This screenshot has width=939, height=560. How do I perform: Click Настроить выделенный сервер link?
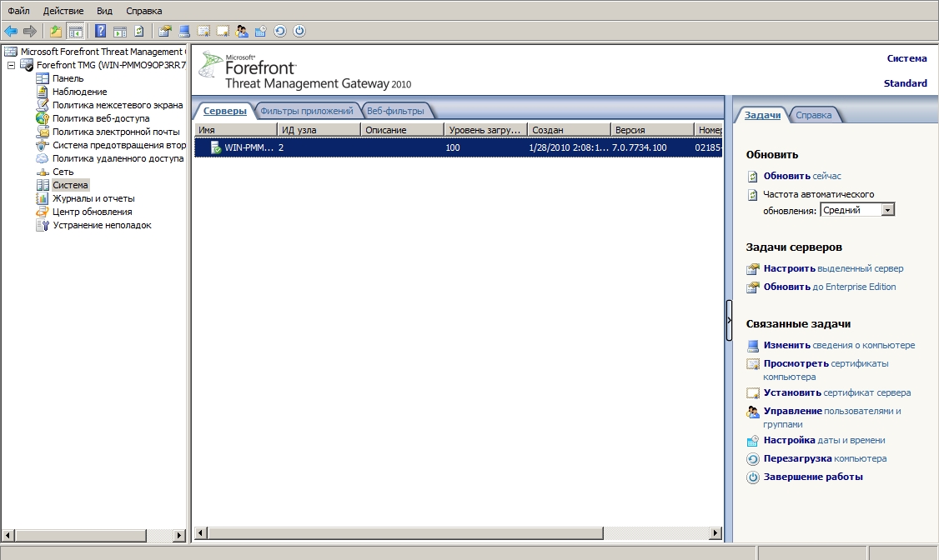click(x=833, y=268)
